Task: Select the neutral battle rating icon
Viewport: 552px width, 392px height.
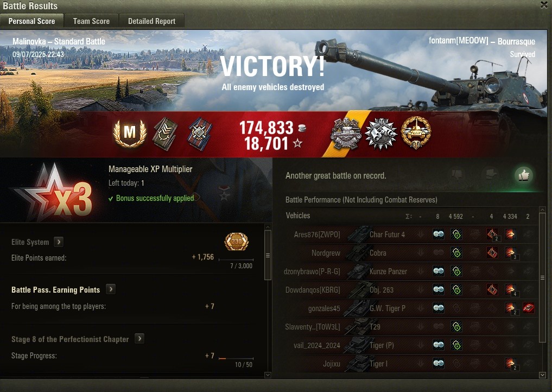Action: tap(490, 174)
